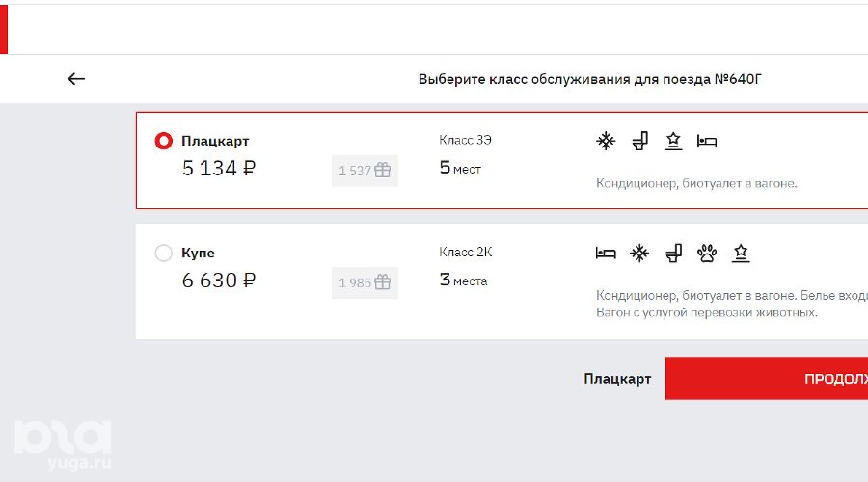Click the yuga.ru logo watermark

[x=63, y=445]
